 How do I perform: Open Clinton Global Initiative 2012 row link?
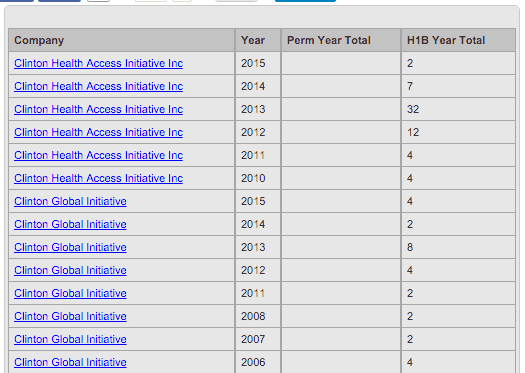pos(70,270)
